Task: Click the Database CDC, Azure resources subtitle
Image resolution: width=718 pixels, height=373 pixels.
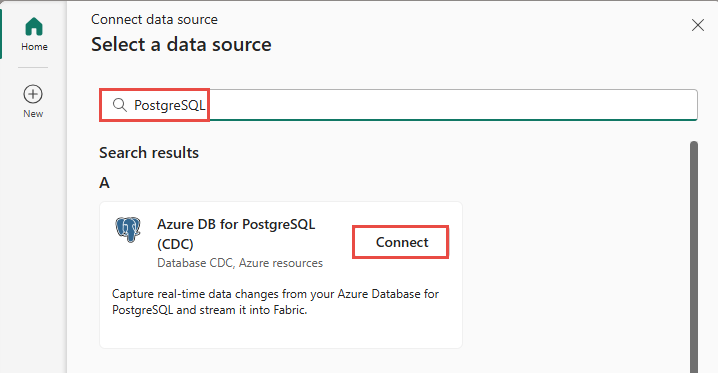Action: click(240, 263)
